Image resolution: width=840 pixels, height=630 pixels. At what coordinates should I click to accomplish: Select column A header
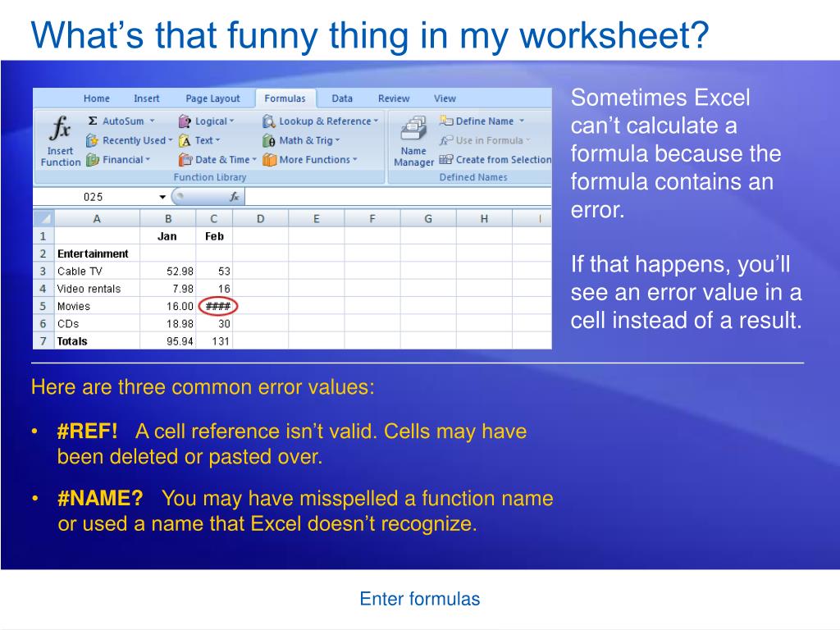click(x=97, y=218)
